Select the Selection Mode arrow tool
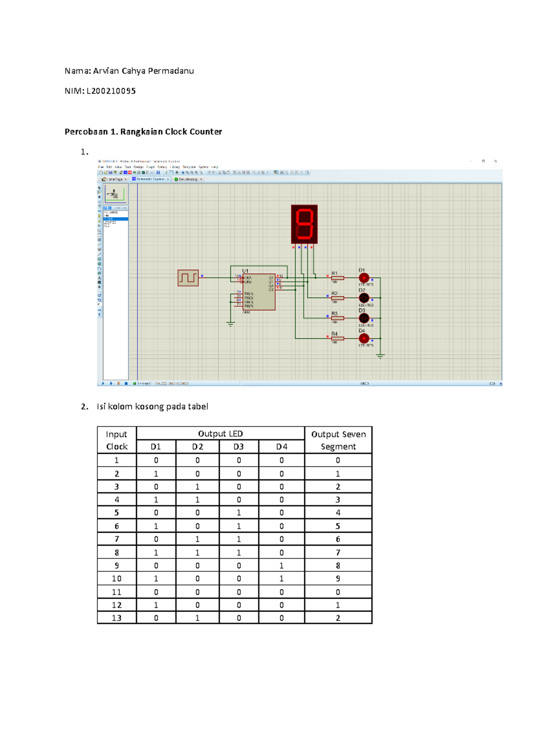 99,188
